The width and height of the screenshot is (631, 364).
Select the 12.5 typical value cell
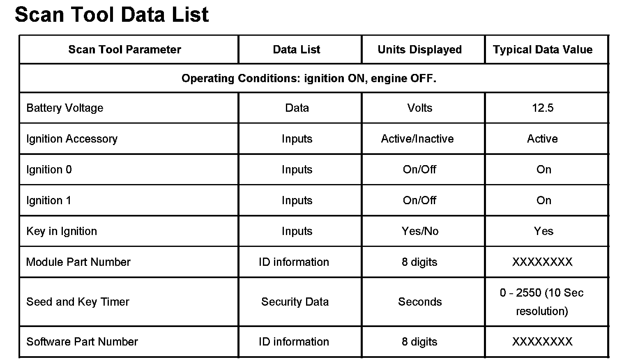(542, 108)
